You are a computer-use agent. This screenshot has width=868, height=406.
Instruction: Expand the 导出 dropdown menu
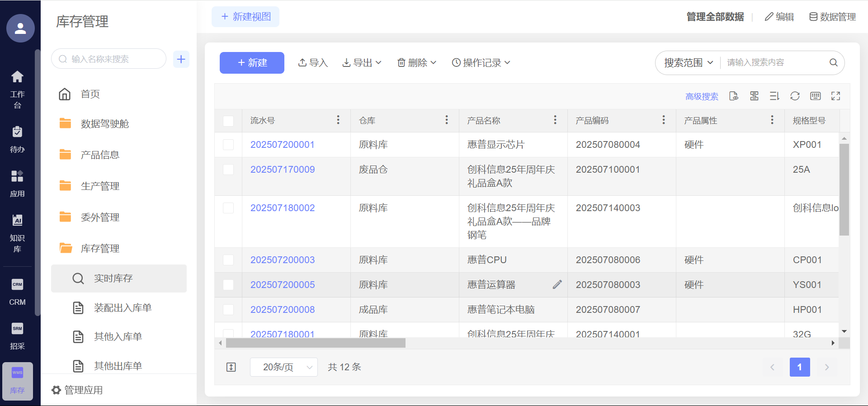pyautogui.click(x=362, y=63)
